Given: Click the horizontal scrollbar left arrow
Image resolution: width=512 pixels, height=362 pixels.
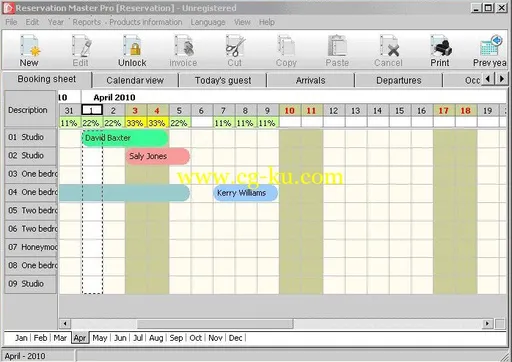Looking at the screenshot, I should [65, 323].
